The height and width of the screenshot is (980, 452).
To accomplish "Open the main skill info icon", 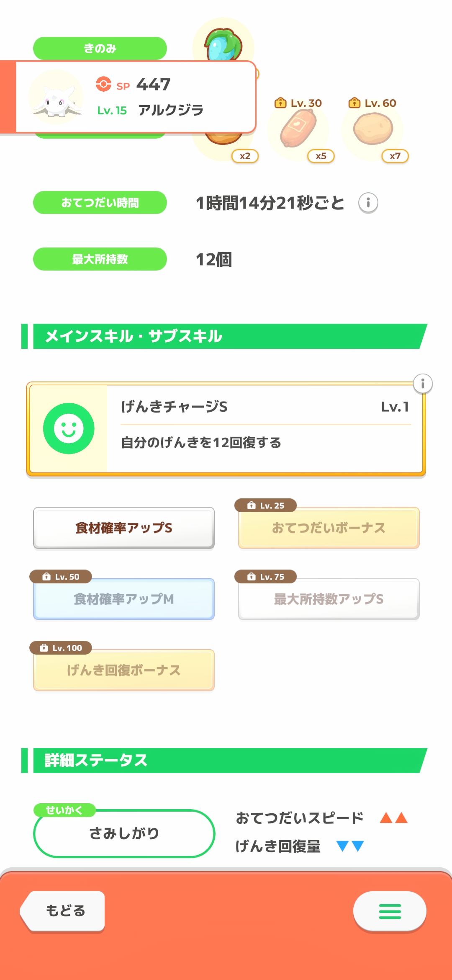I will point(423,384).
